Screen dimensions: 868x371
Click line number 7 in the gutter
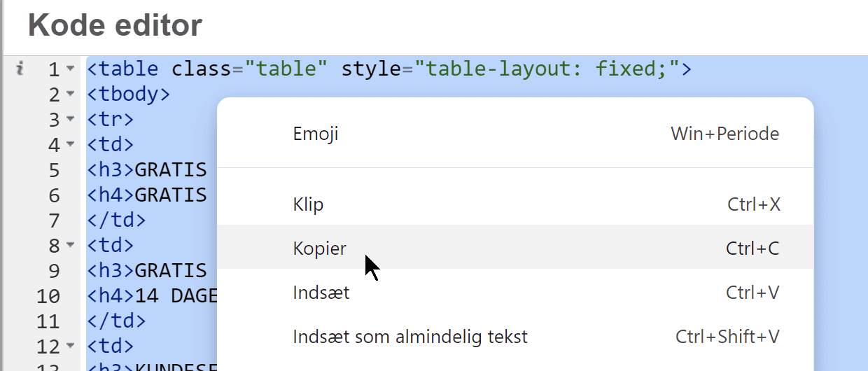(55, 220)
